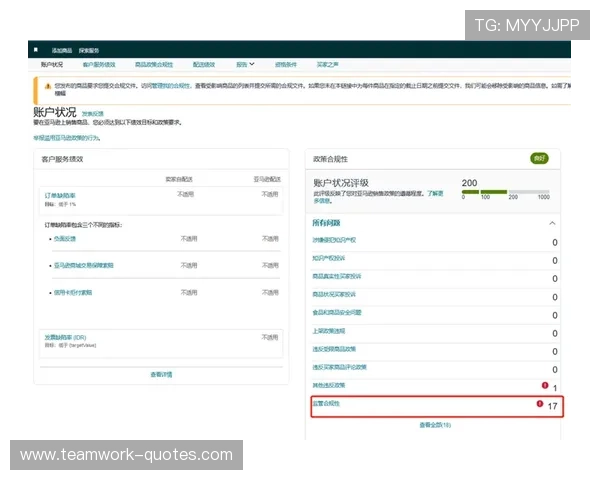Click the red alert icon beside 其他违反政策

coord(544,385)
